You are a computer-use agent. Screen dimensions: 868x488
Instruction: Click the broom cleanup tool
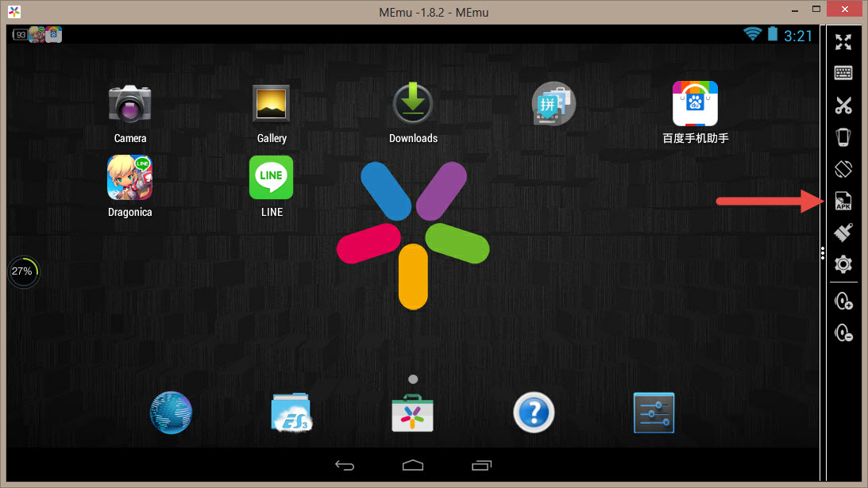tap(843, 232)
